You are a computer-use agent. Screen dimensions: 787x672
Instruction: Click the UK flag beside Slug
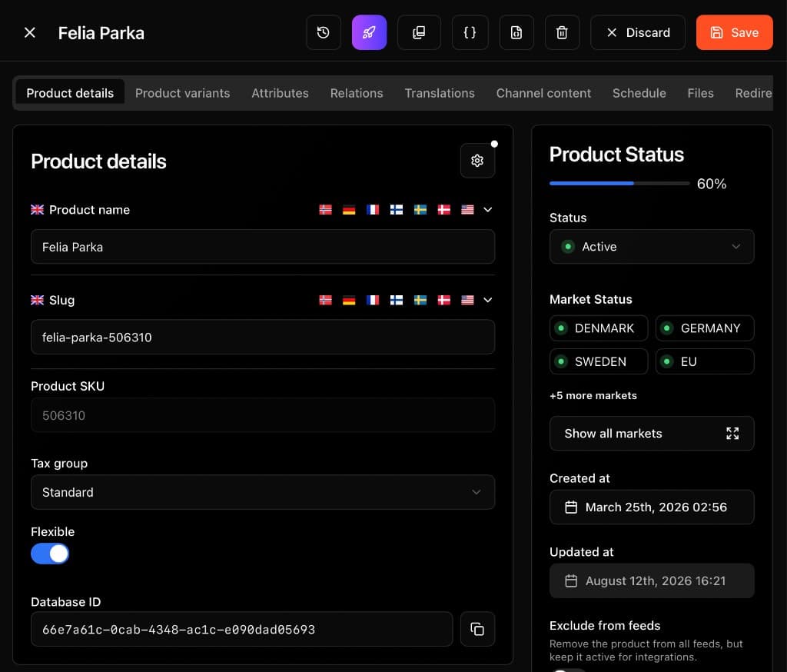tap(37, 300)
